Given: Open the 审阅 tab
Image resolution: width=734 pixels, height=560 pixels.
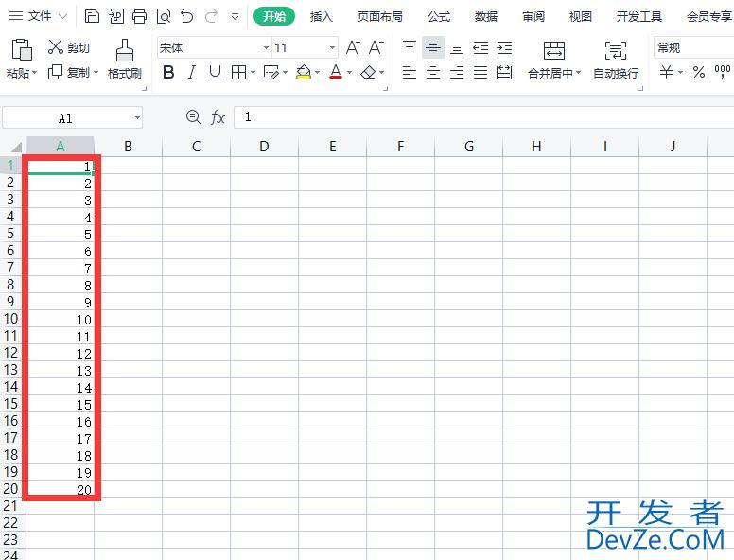Looking at the screenshot, I should pos(533,16).
